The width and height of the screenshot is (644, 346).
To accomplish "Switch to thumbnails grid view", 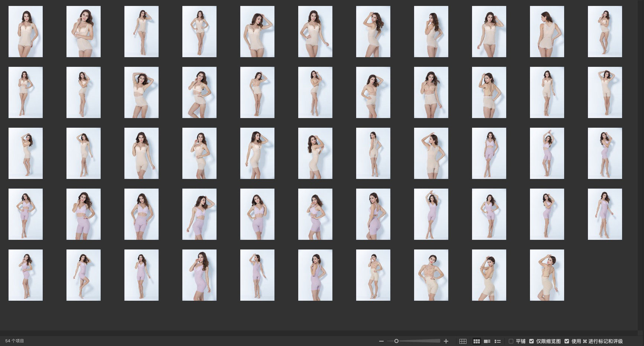I will (x=477, y=341).
